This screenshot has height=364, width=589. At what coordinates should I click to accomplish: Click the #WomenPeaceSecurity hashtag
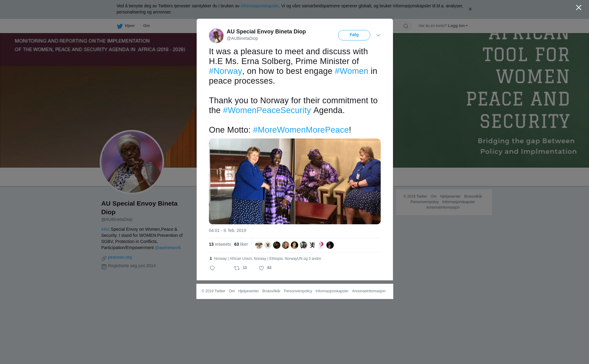[267, 110]
